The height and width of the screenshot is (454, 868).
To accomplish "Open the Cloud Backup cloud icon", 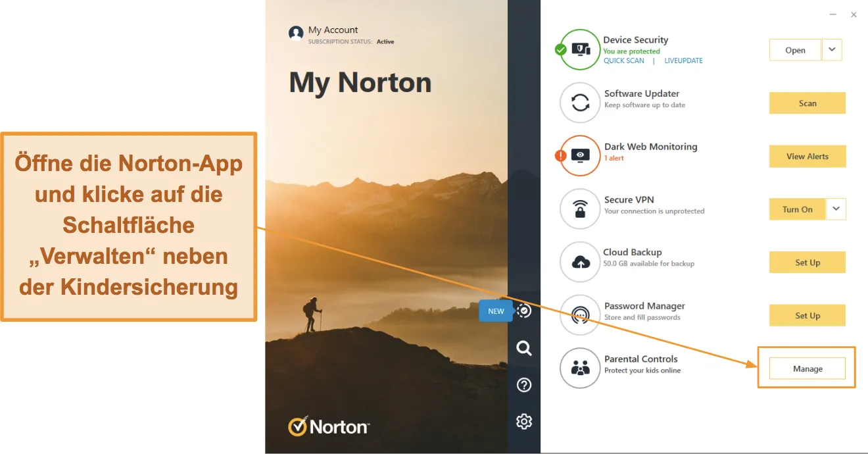I will pos(580,262).
